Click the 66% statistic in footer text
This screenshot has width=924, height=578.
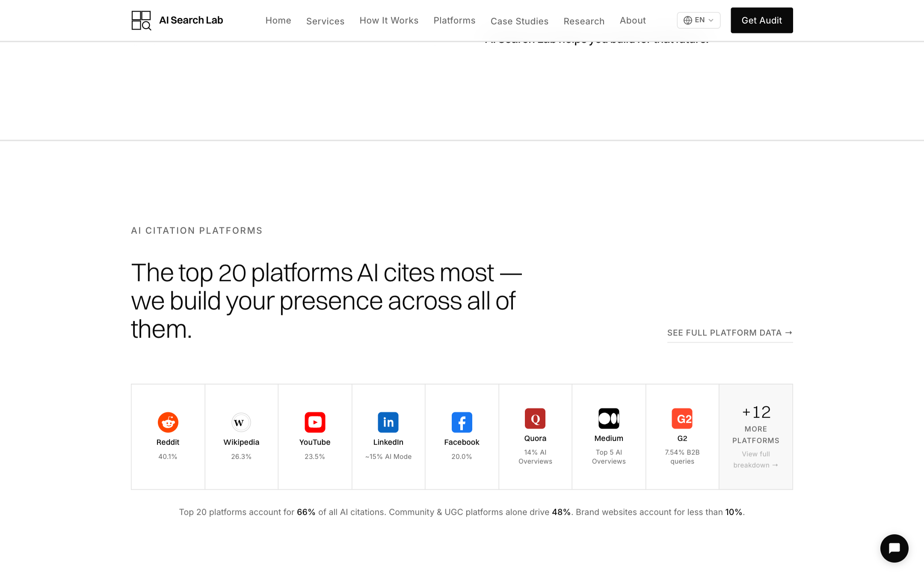tap(306, 512)
